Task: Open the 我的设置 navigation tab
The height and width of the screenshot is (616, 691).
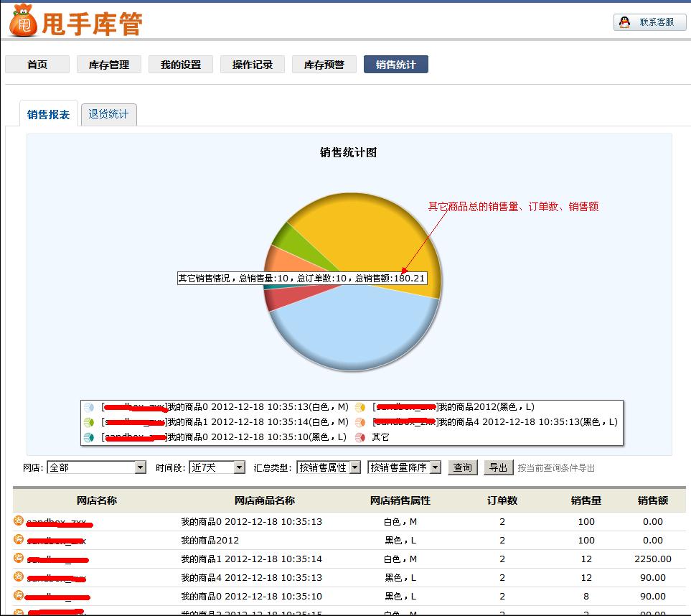Action: (x=181, y=65)
